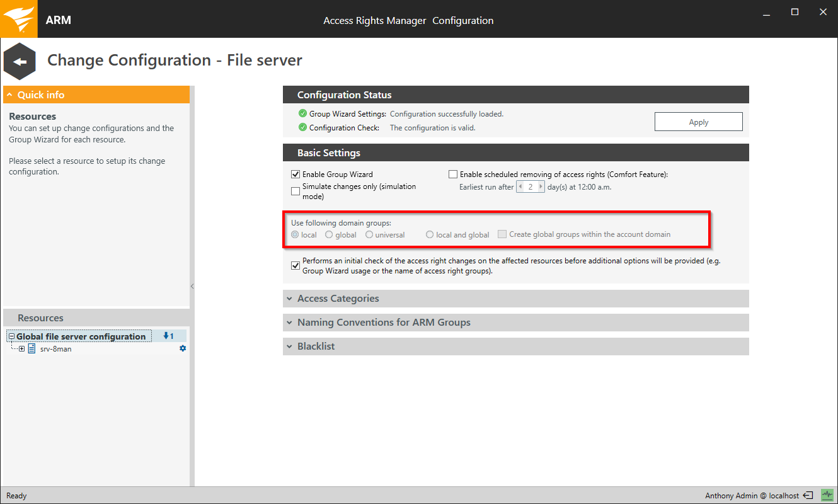The height and width of the screenshot is (504, 838).
Task: Collapse the left sidebar using splitter arrow
Action: 192,286
